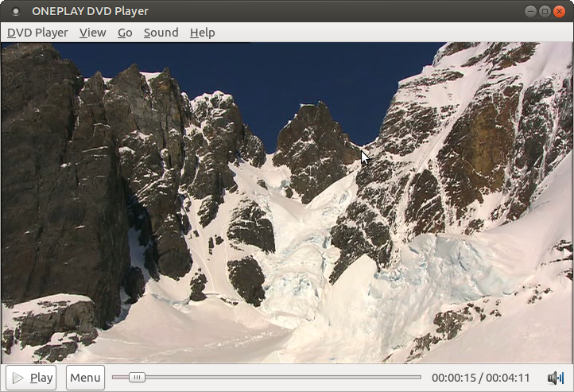
Task: Expand the Sound menu
Action: (161, 33)
